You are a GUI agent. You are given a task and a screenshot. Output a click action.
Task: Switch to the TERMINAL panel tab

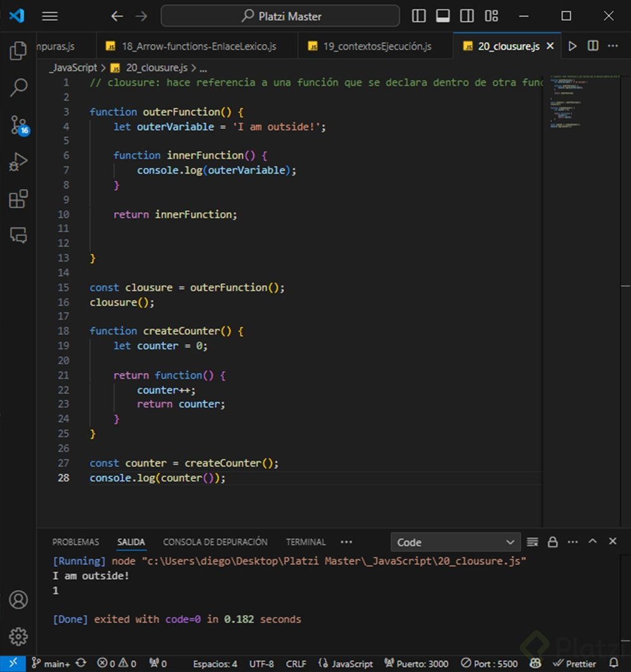tap(305, 542)
